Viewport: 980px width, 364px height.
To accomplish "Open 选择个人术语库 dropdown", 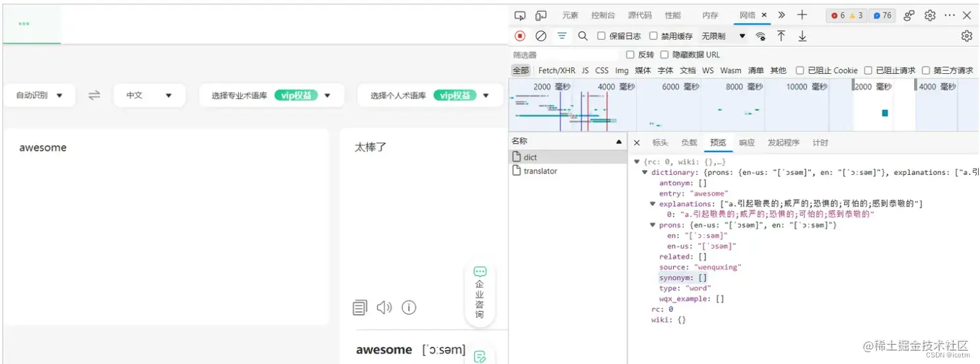I will pyautogui.click(x=430, y=95).
